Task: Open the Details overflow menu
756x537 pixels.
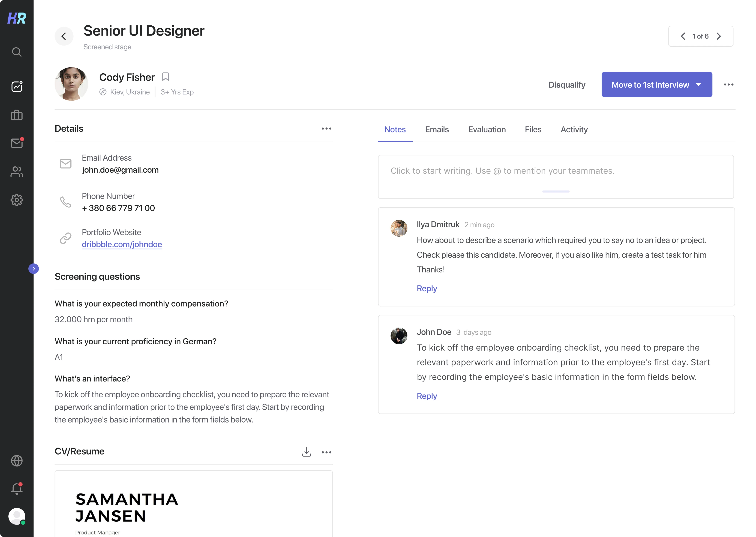Action: pos(326,128)
